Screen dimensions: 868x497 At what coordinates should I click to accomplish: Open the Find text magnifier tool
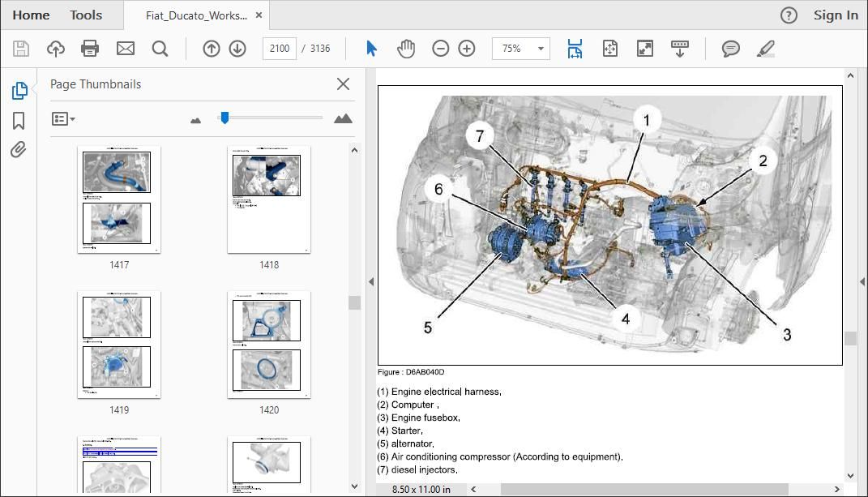click(160, 49)
